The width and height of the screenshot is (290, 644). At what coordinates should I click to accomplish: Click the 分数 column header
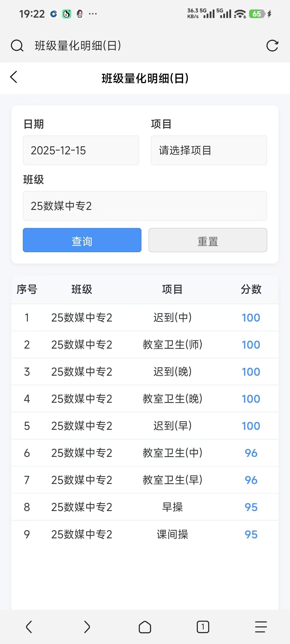[x=251, y=289]
